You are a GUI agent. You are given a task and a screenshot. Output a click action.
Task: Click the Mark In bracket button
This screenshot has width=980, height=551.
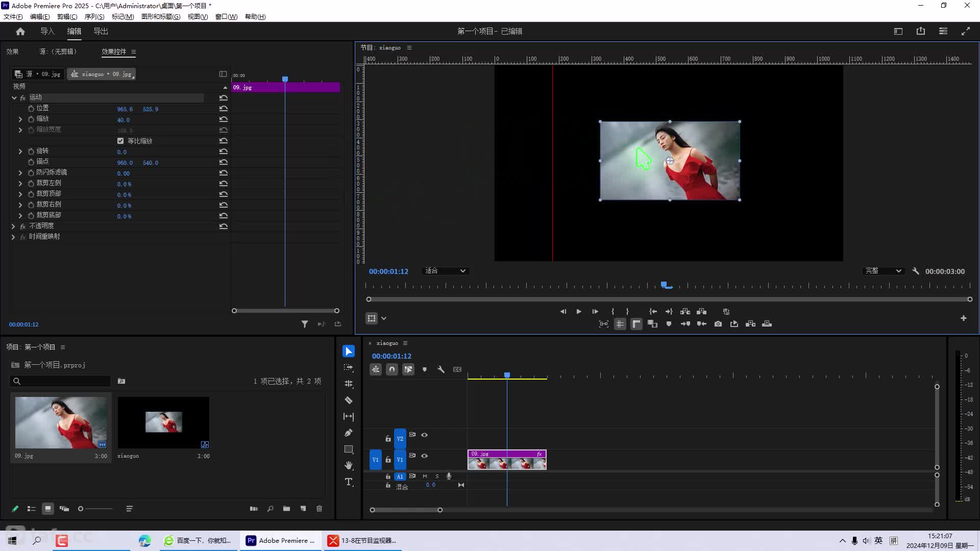coord(612,312)
